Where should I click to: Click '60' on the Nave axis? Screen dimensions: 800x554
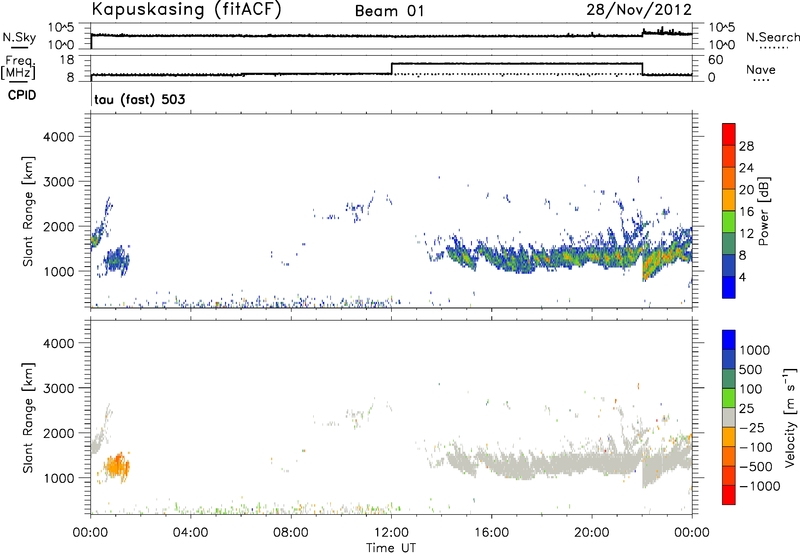pos(715,60)
